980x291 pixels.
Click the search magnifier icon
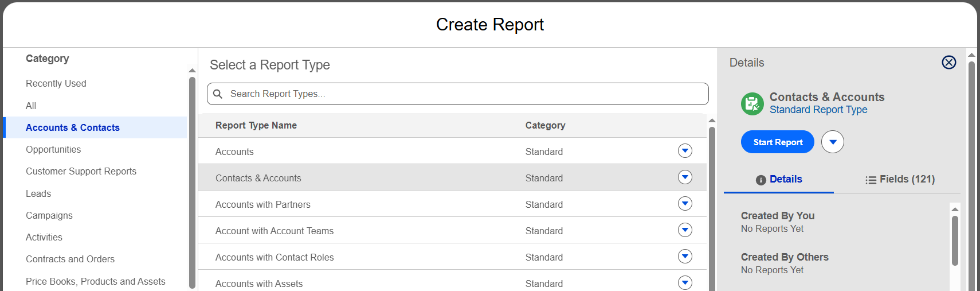click(218, 94)
